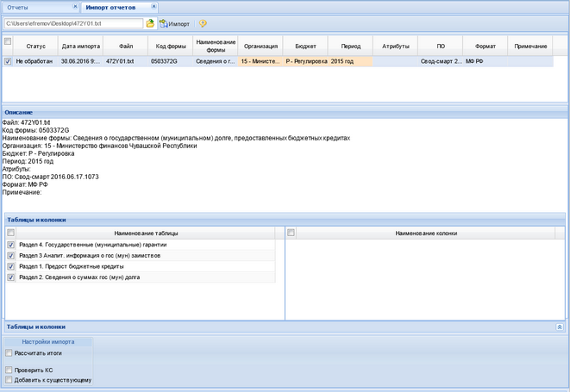Click the upper Таблицы и колонки panel header
This screenshot has width=570, height=392.
pyautogui.click(x=285, y=220)
